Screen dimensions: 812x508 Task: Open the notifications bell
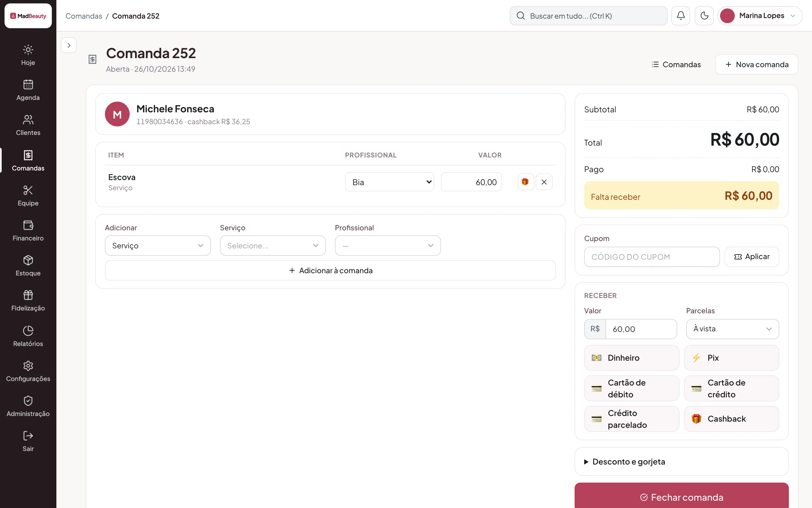point(680,16)
